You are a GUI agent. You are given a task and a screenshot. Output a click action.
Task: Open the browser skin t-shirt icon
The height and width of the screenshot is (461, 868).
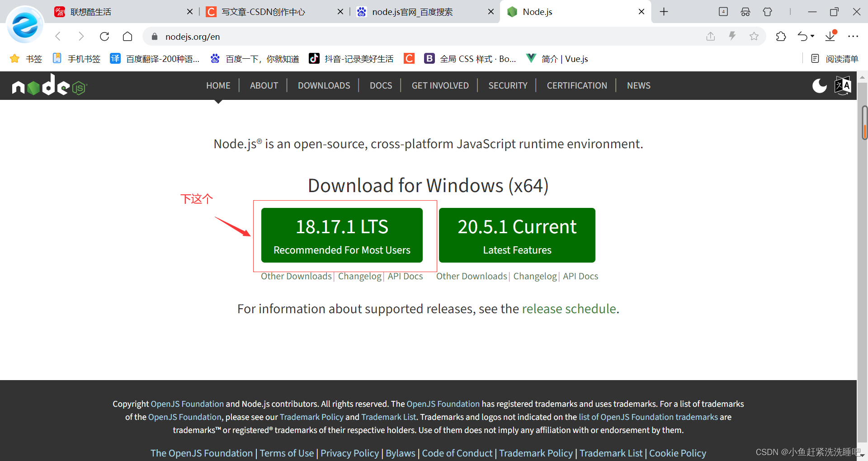(767, 12)
